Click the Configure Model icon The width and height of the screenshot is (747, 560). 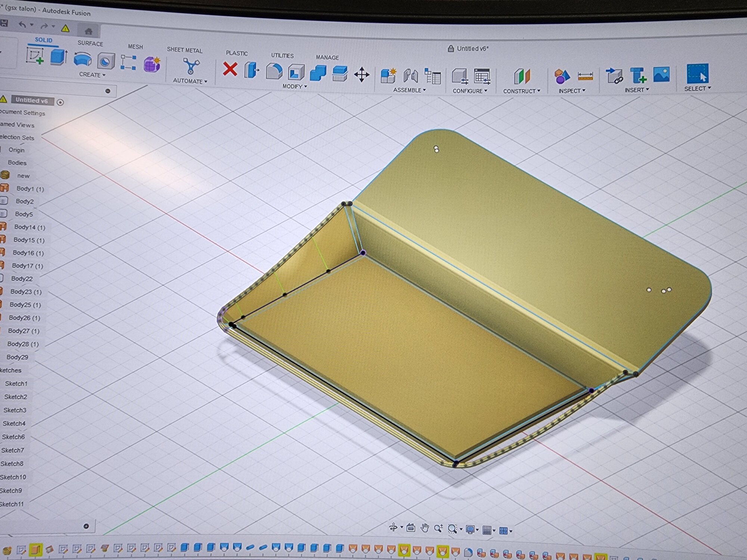point(460,77)
